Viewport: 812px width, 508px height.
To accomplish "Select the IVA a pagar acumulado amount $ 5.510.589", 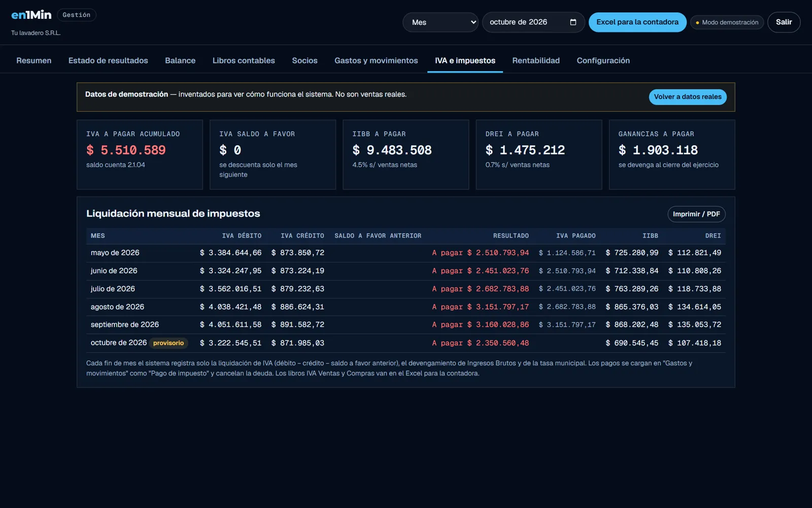I will (x=126, y=150).
